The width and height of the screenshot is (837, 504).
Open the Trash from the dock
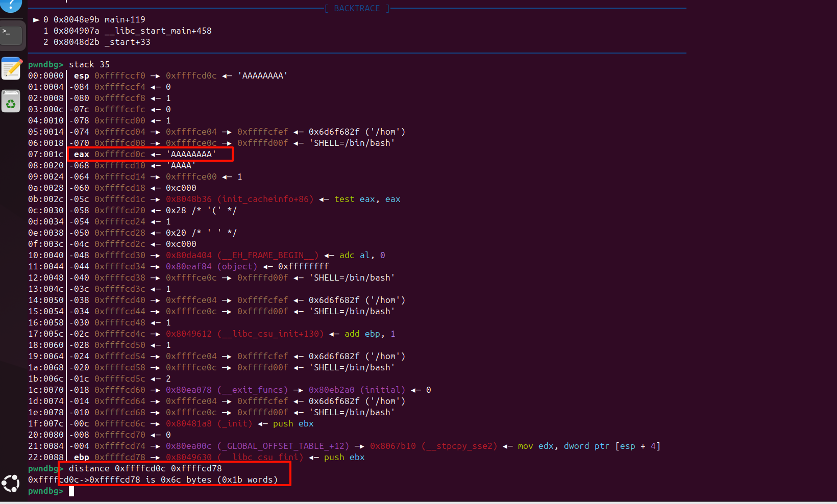[x=11, y=102]
